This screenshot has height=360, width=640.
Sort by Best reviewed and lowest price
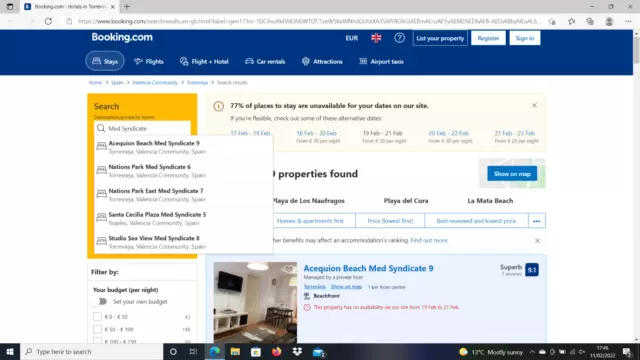(x=476, y=221)
